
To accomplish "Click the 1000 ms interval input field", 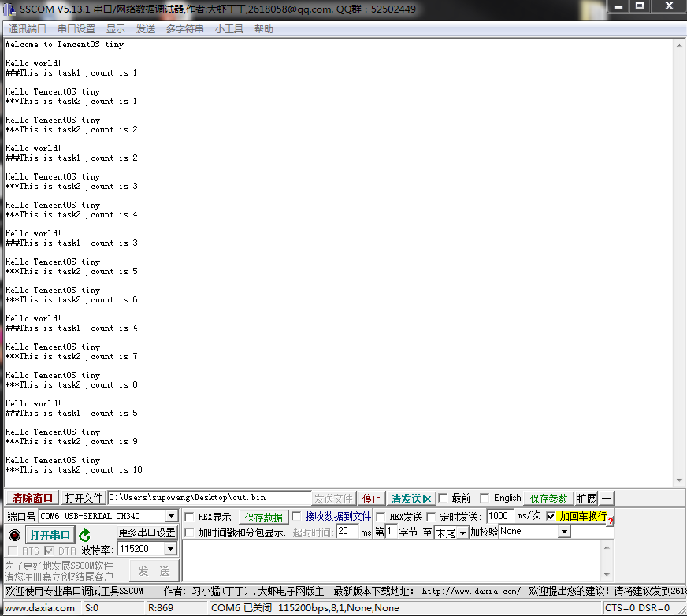I will click(500, 516).
